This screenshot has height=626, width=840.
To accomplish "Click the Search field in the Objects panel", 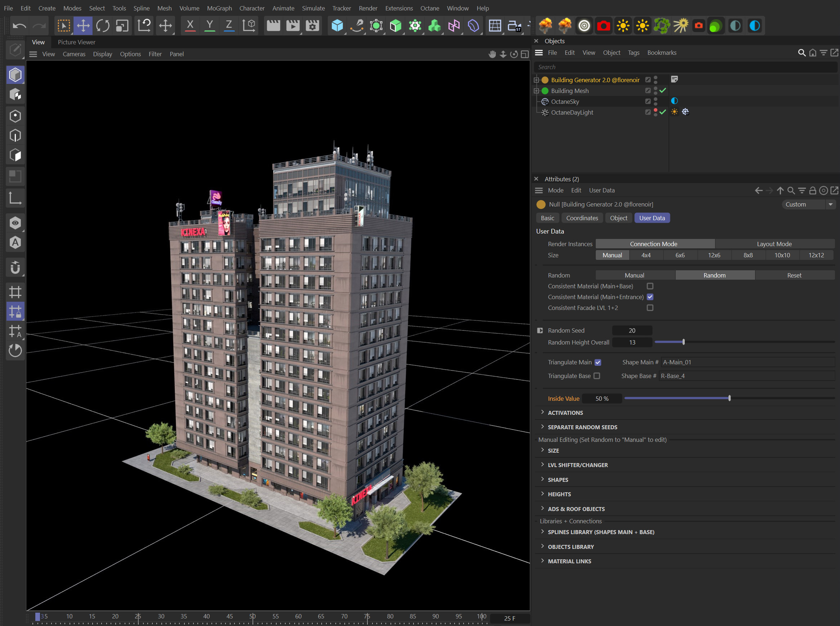I will 644,67.
